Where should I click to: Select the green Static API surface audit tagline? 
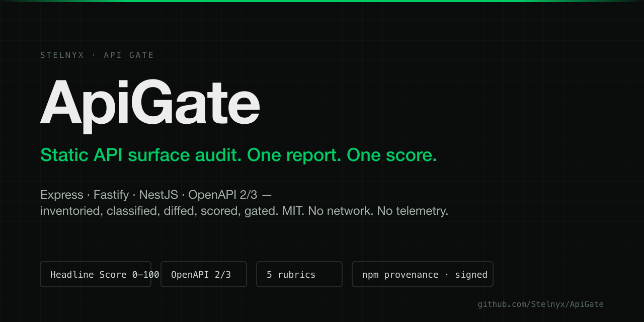(238, 155)
